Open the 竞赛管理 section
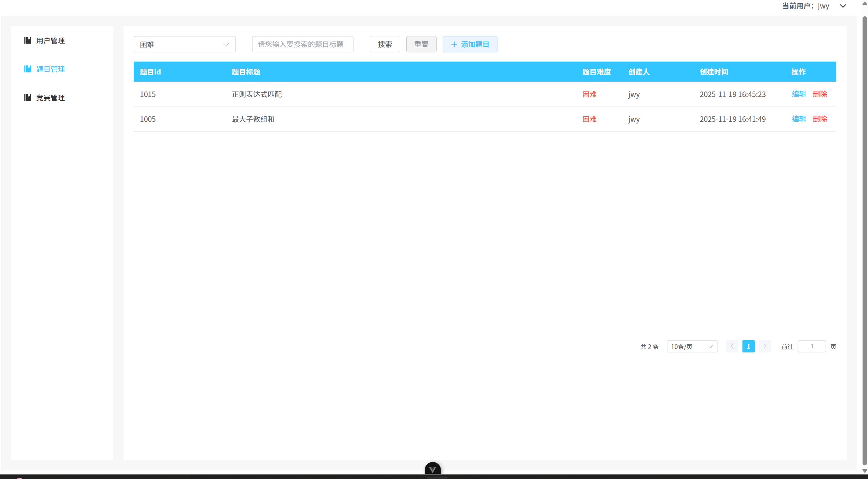The height and width of the screenshot is (479, 868). (50, 97)
